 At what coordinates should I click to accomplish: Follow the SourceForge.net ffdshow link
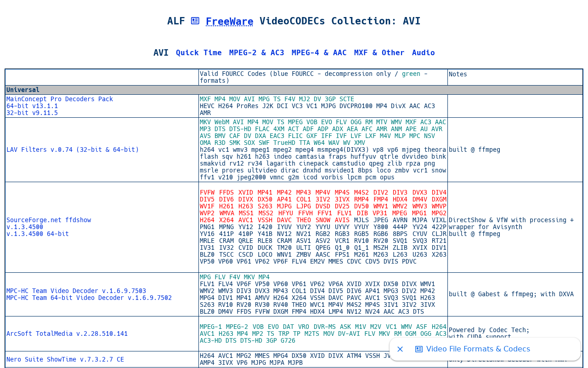click(49, 220)
